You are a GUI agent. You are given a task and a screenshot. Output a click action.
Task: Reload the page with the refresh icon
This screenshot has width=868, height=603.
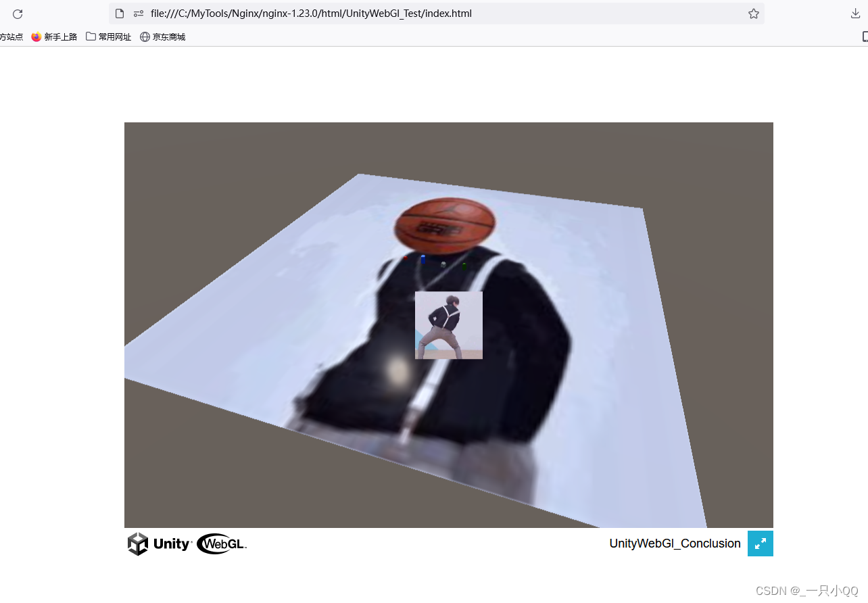click(x=18, y=14)
